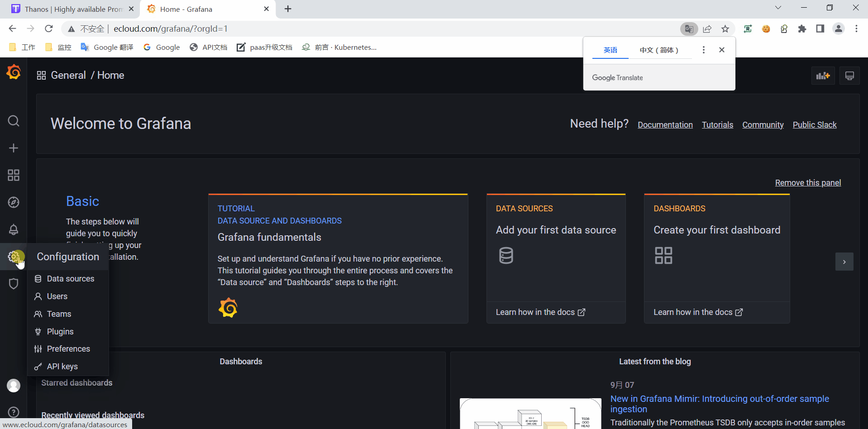Click the Create plus icon in sidebar
Screen dimensions: 868x429
(x=14, y=148)
